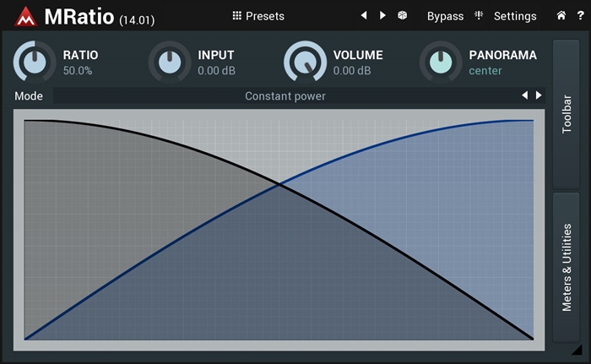Select next Mode with right arrow

tap(539, 95)
